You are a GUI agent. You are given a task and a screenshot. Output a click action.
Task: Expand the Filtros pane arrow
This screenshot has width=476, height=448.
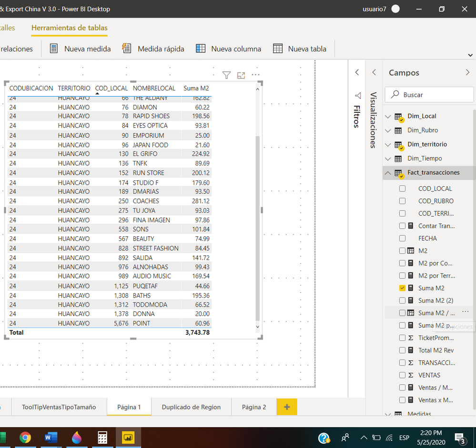point(357,72)
